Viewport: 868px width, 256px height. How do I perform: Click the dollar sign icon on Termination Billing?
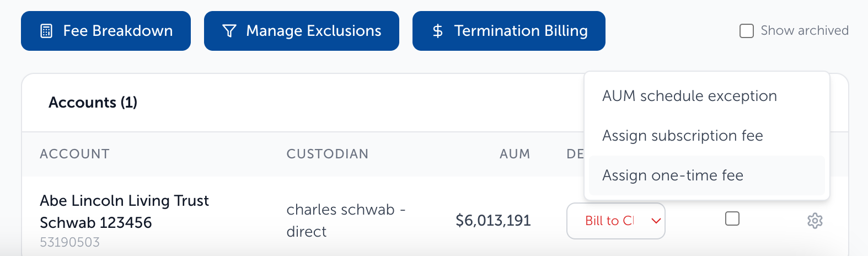coord(437,31)
